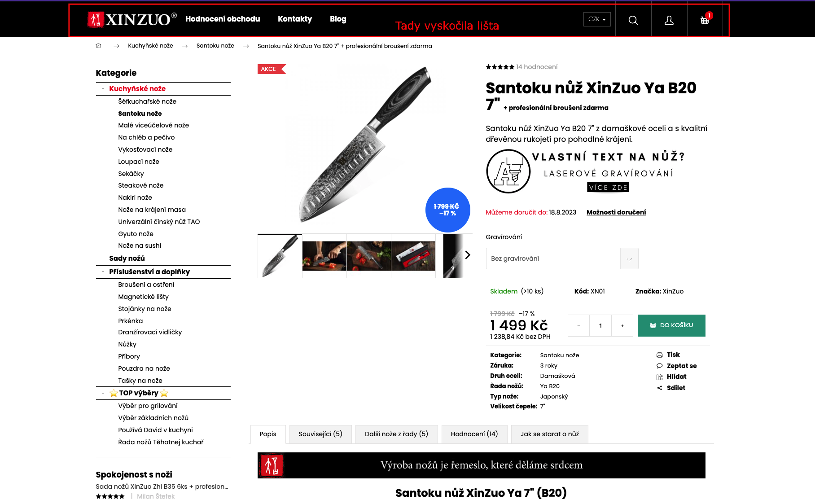This screenshot has width=815, height=504.
Task: Ask a question via Zeptat se
Action: pyautogui.click(x=676, y=366)
